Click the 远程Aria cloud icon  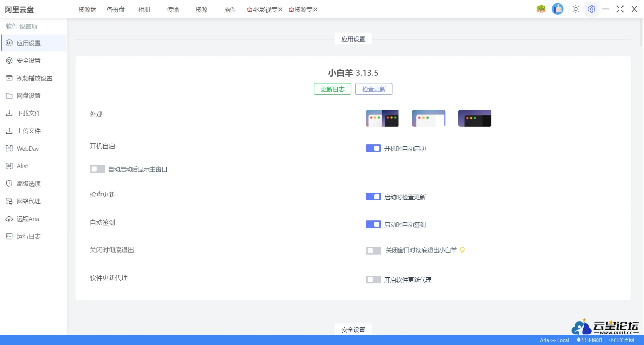(x=9, y=219)
